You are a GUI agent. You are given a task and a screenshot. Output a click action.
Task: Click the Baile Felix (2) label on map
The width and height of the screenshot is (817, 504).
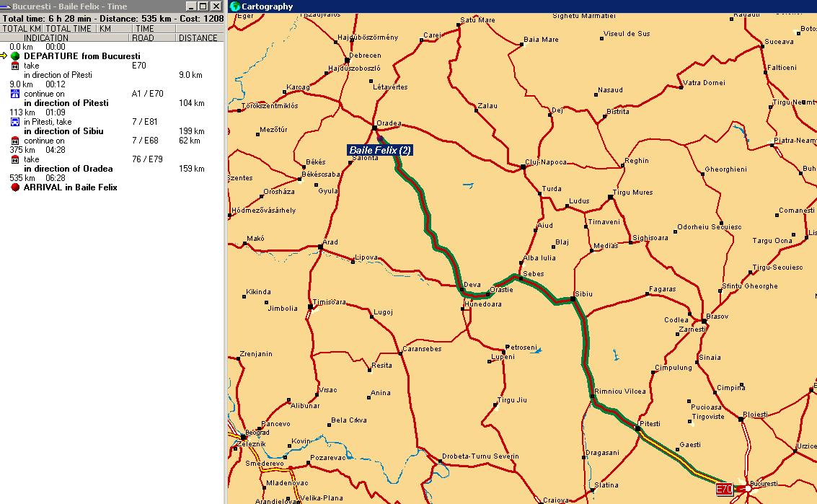380,150
